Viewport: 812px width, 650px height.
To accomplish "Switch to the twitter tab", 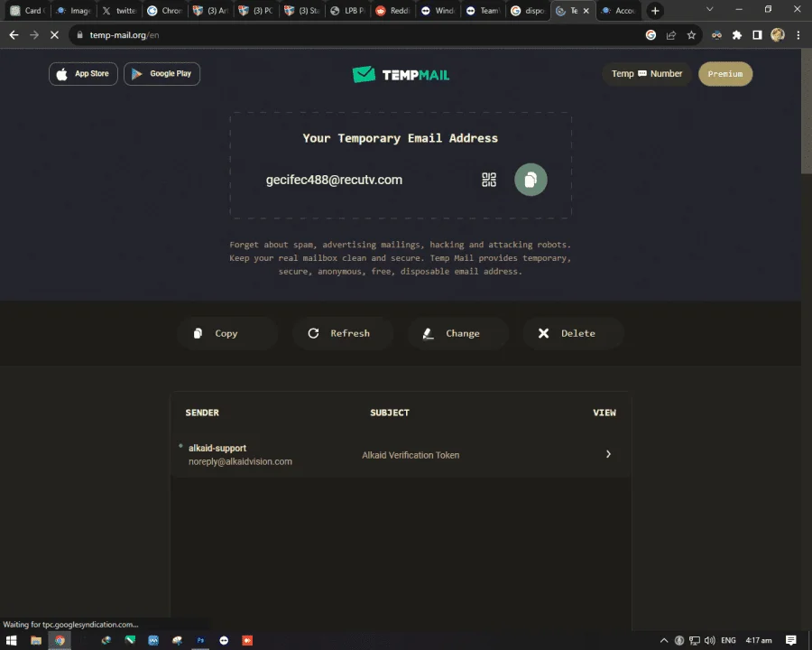I will point(120,10).
